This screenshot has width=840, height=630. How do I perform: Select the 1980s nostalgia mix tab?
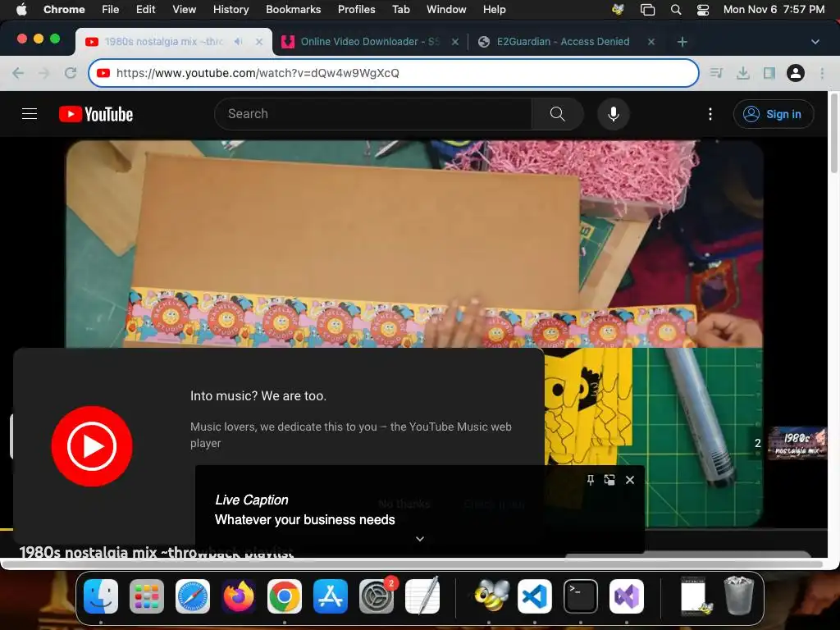pos(163,41)
